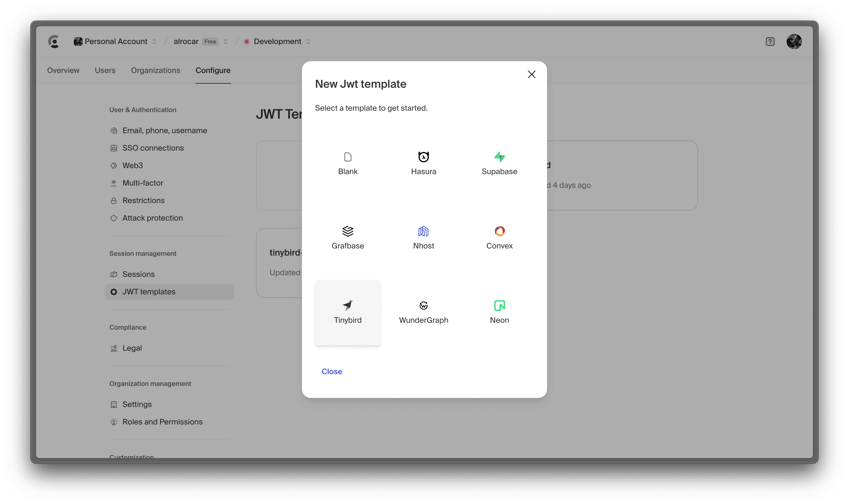The image size is (849, 504).
Task: Click the Attack protection shield icon
Action: (x=114, y=218)
